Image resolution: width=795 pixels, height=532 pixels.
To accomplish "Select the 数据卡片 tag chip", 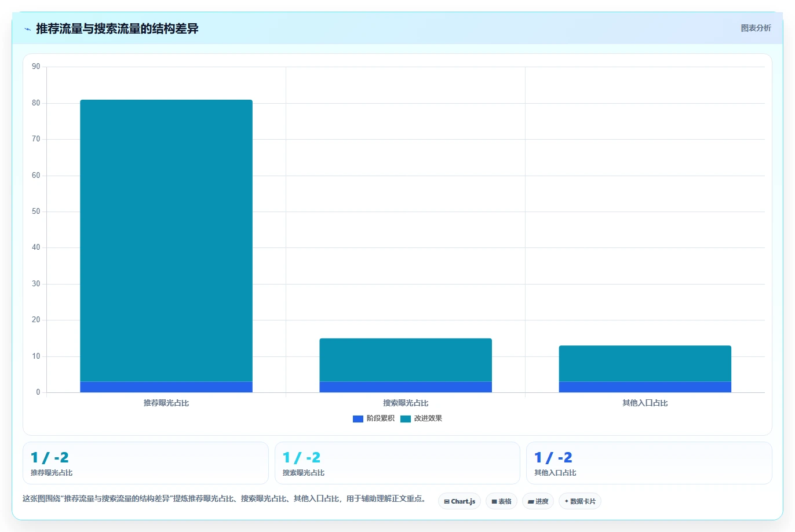I will pos(580,501).
